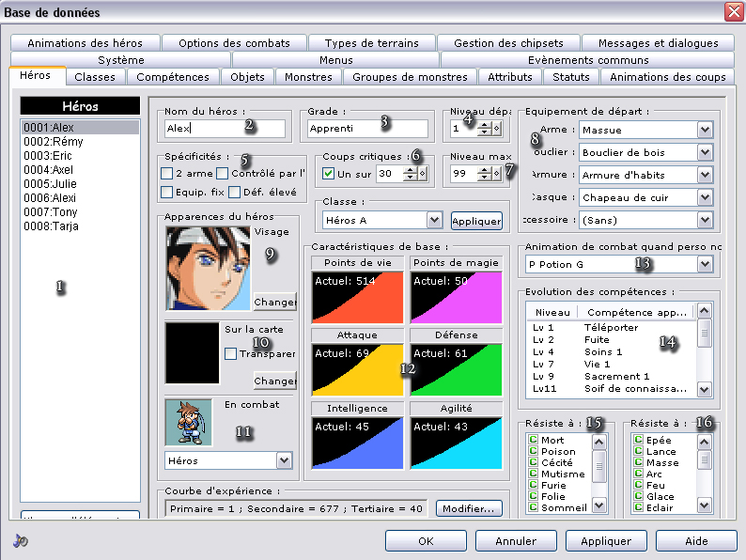
Task: Click the black map sprite preview
Action: [x=193, y=352]
